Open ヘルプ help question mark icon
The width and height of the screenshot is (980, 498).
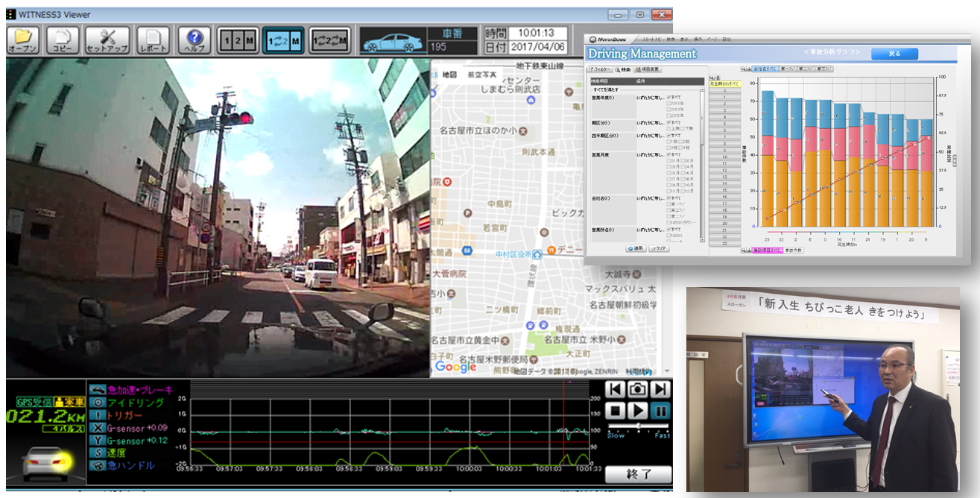[195, 40]
